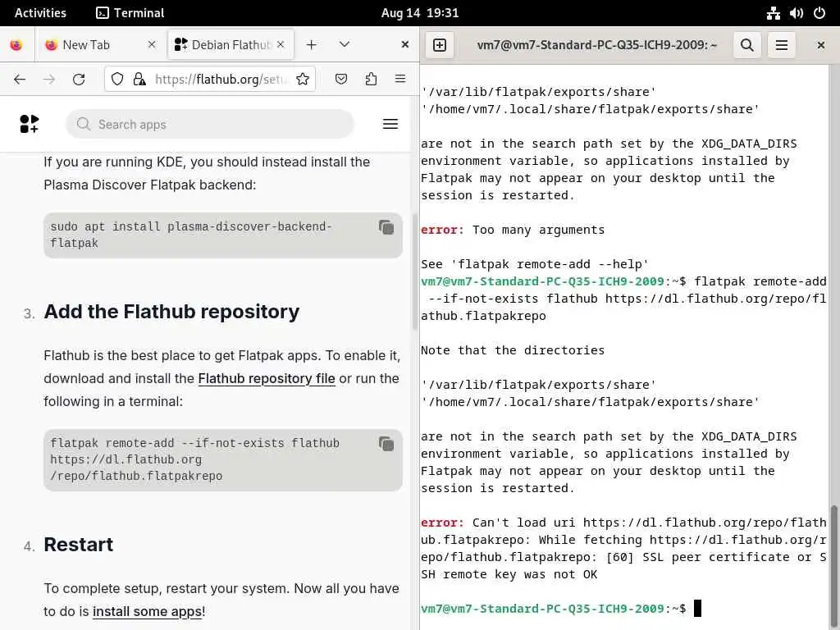Open the Terminal app menu in top bar

coord(130,13)
